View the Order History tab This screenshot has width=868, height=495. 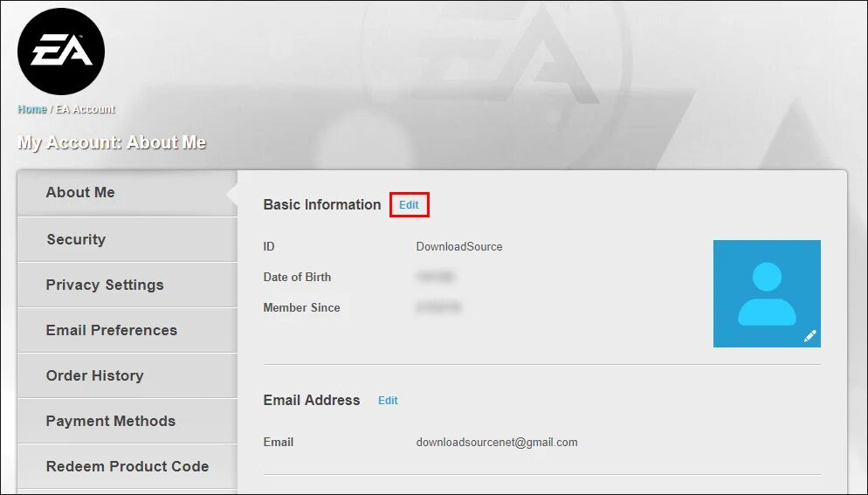click(x=127, y=375)
